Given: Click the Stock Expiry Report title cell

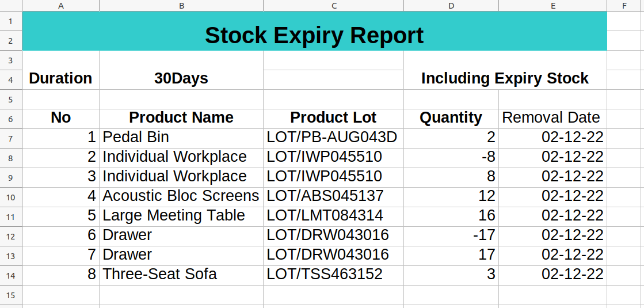Looking at the screenshot, I should point(314,36).
